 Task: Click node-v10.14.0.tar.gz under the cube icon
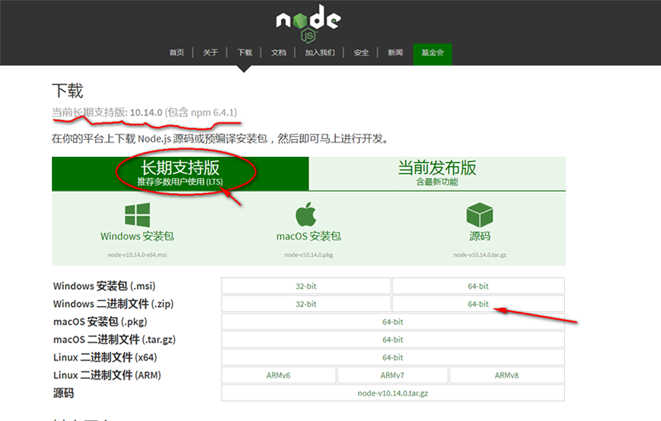[480, 255]
